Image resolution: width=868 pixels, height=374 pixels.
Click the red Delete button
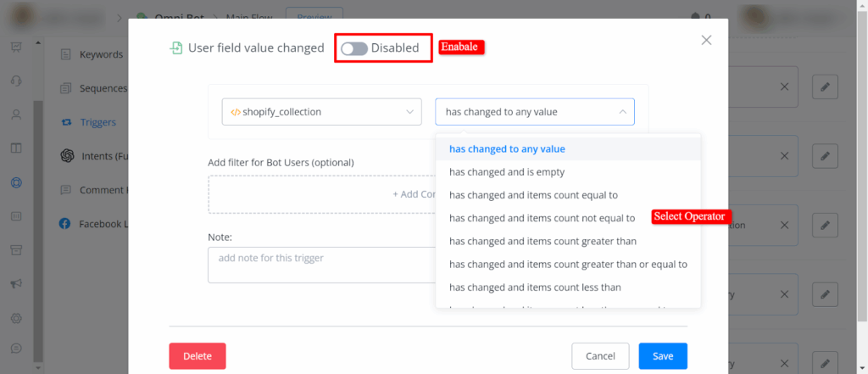tap(198, 356)
